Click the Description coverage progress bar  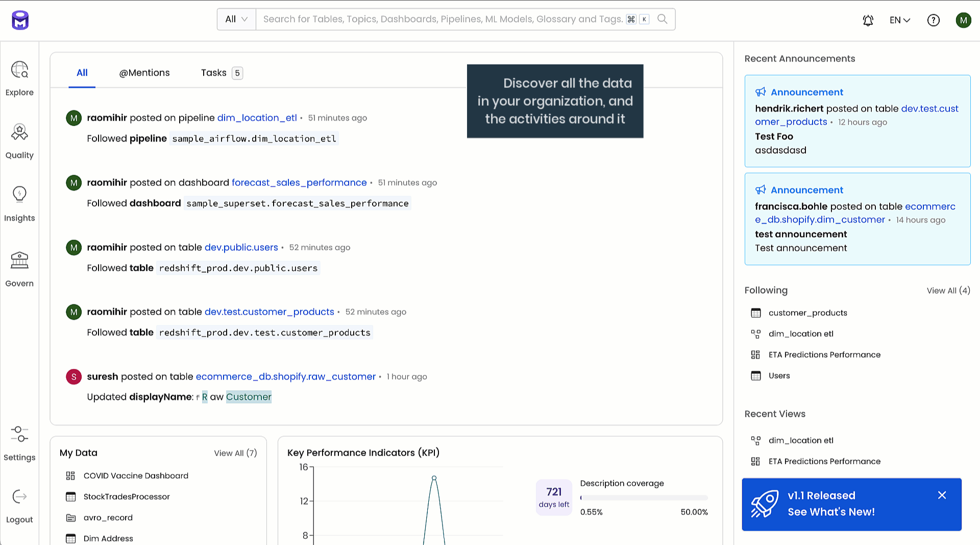[x=644, y=497]
